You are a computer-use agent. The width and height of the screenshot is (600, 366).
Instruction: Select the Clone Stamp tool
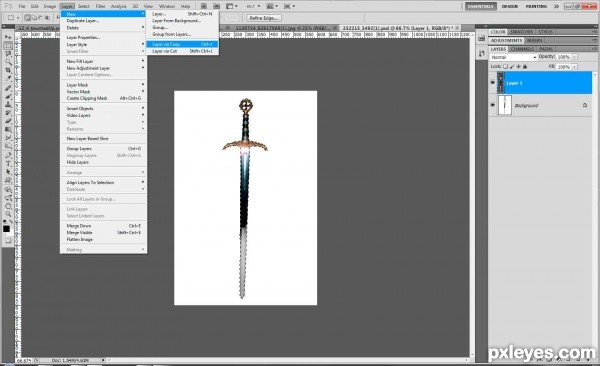pyautogui.click(x=8, y=105)
